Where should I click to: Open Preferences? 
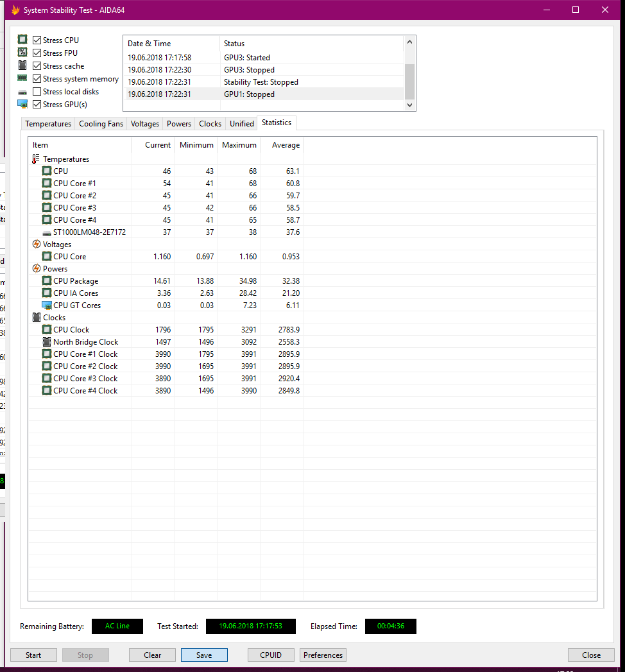tap(323, 655)
